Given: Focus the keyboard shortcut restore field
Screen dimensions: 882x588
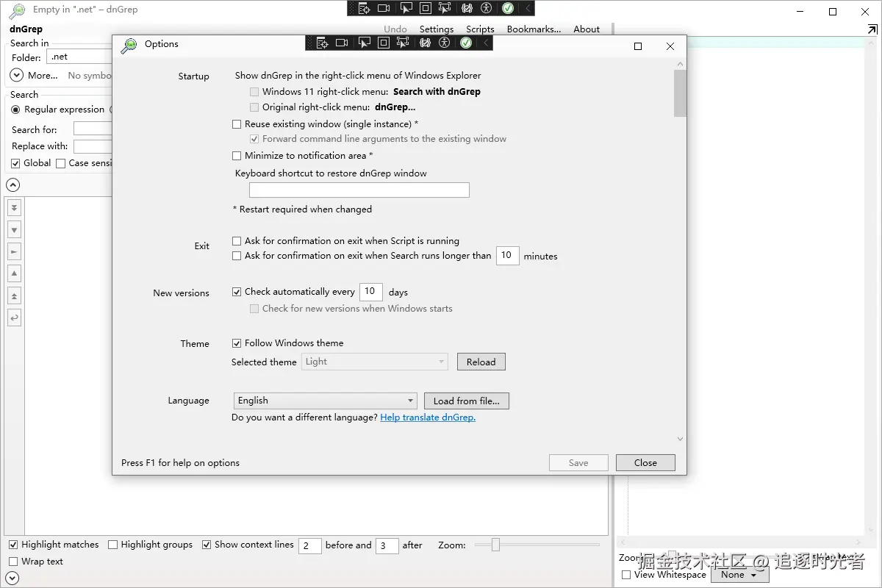Looking at the screenshot, I should (x=359, y=190).
